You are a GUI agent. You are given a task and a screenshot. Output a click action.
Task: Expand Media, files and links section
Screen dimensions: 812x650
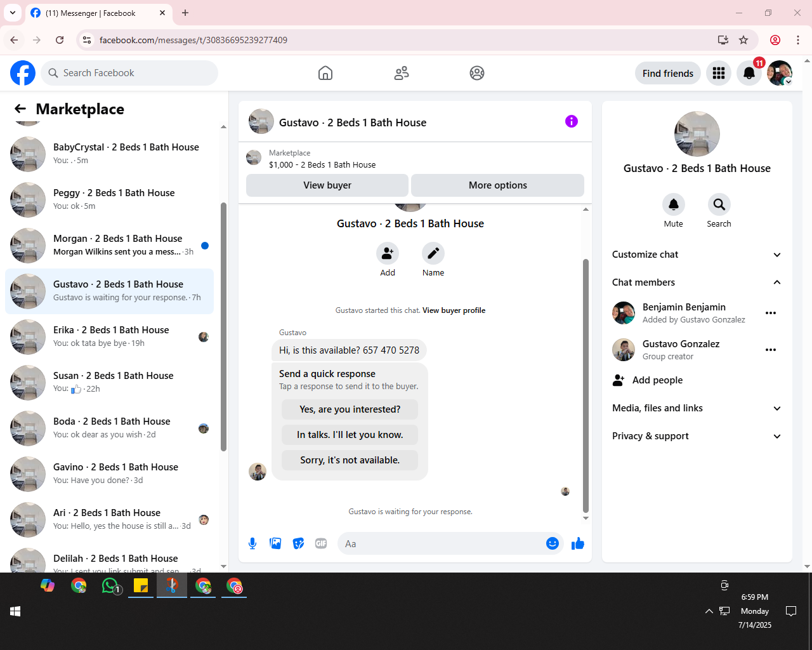[x=697, y=408]
